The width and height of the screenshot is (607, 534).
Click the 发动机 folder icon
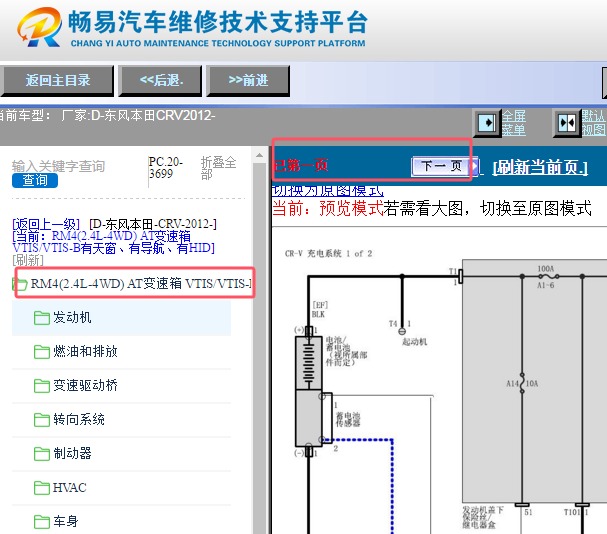[41, 318]
